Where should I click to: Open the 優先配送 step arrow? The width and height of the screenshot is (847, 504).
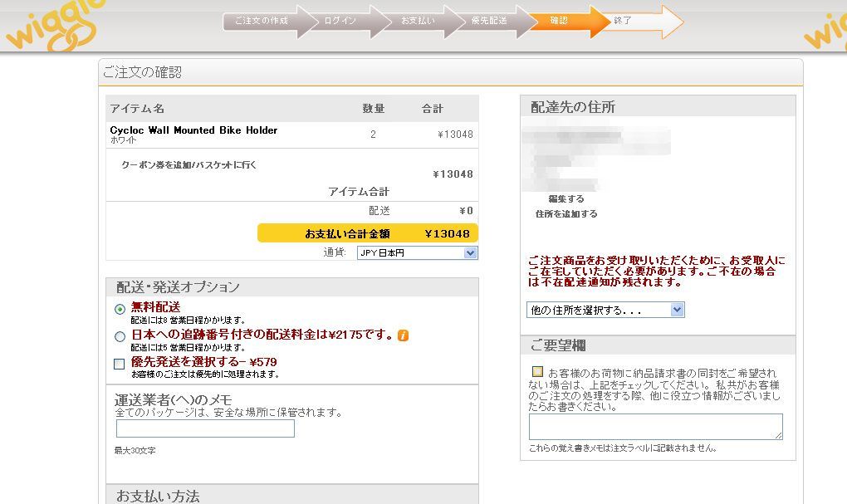(x=488, y=21)
